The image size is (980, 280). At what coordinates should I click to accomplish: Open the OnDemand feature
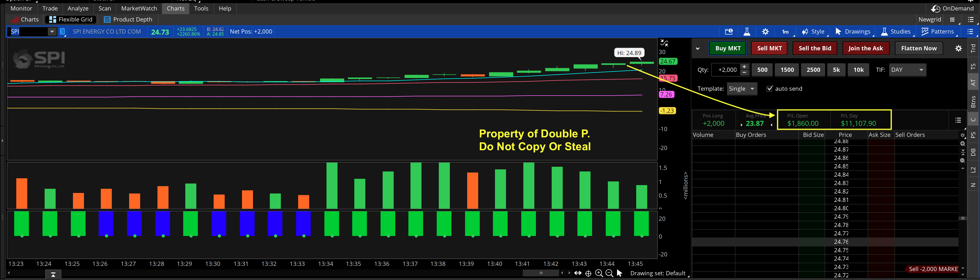click(952, 8)
